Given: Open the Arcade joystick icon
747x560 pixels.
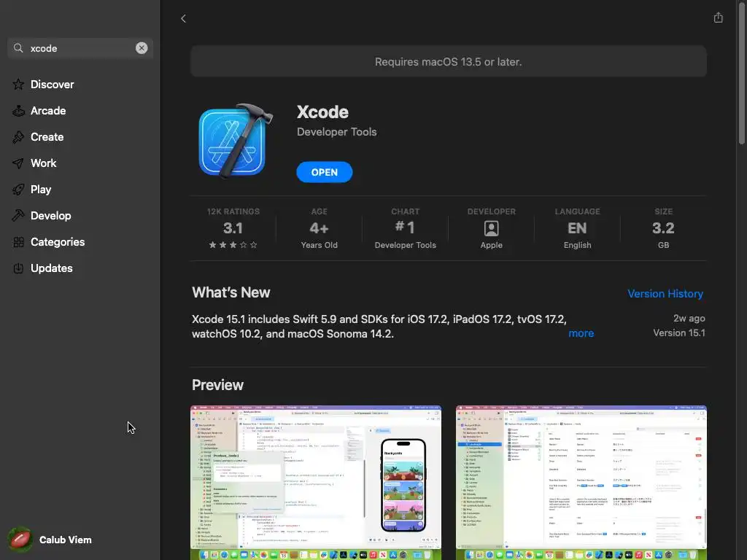Looking at the screenshot, I should click(18, 111).
